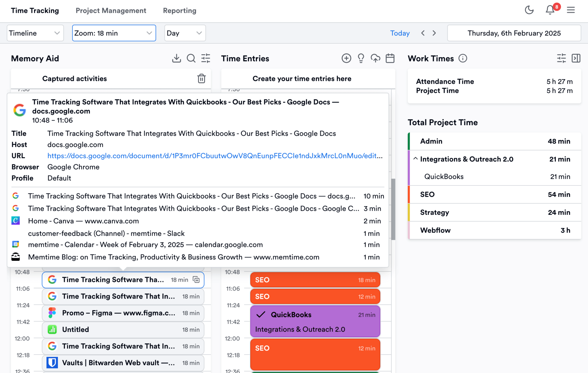This screenshot has height=373, width=588.
Task: Click Figma icon on Promo activity
Action: [52, 313]
